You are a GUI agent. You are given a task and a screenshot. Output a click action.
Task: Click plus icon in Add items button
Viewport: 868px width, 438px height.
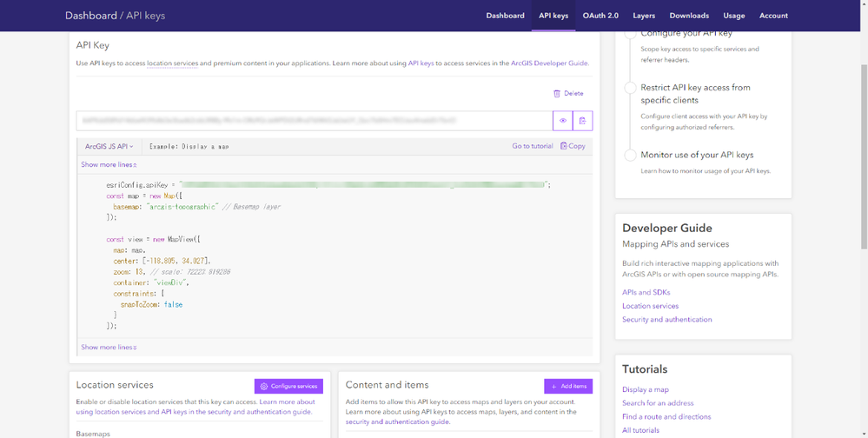pyautogui.click(x=553, y=387)
